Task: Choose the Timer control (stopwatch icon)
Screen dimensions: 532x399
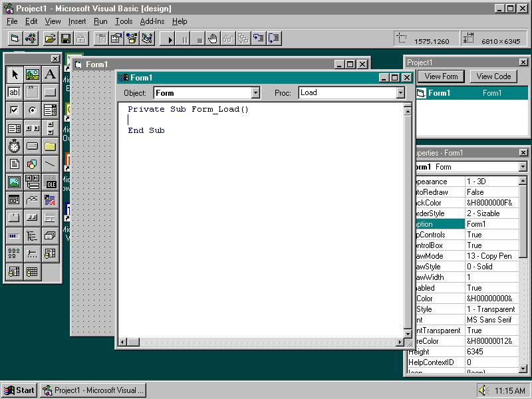Action: point(15,146)
